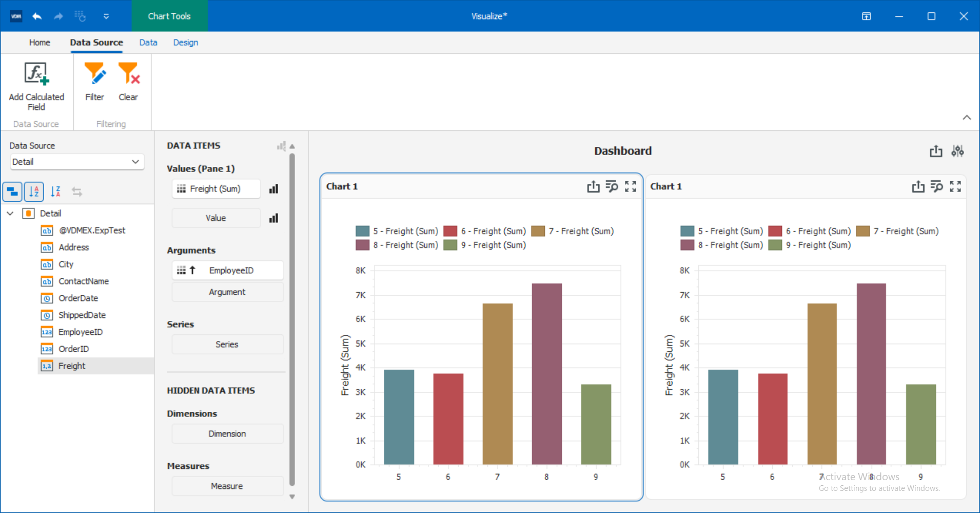Screen dimensions: 980x513
Task: Collapse the ribbon with the chevron
Action: pos(967,117)
